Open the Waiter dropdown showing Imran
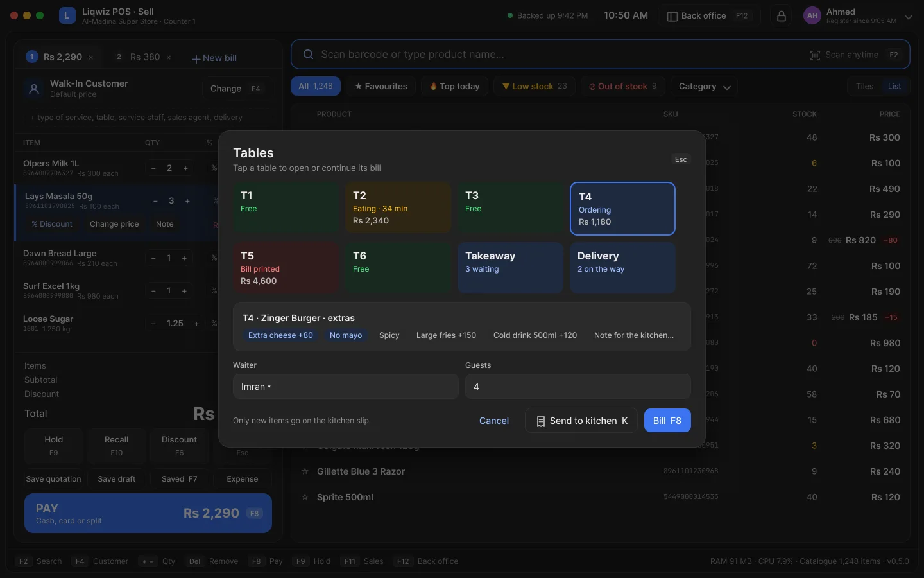Screen dimensions: 924x578 pyautogui.click(x=345, y=387)
